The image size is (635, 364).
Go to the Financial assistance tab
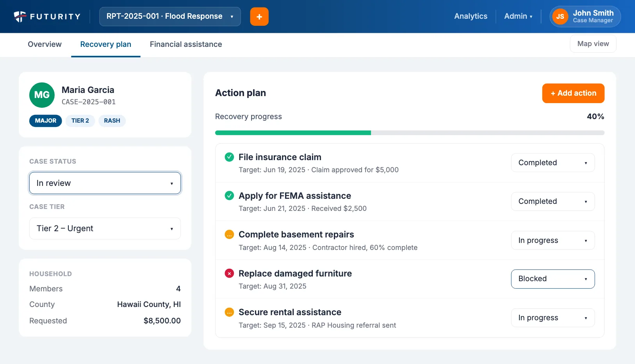pyautogui.click(x=186, y=45)
